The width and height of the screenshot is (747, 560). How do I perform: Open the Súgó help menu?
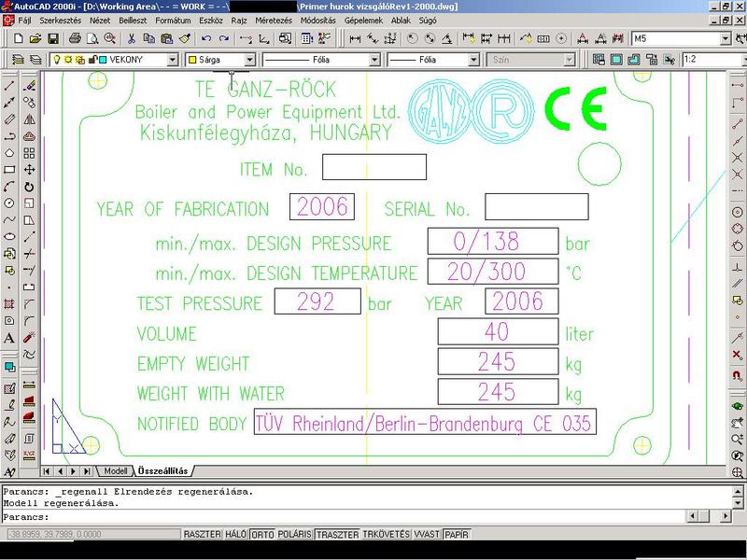tap(428, 21)
